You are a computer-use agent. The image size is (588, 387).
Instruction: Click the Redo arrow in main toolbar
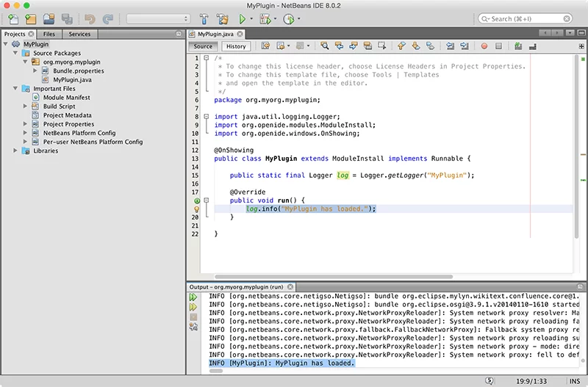(108, 19)
